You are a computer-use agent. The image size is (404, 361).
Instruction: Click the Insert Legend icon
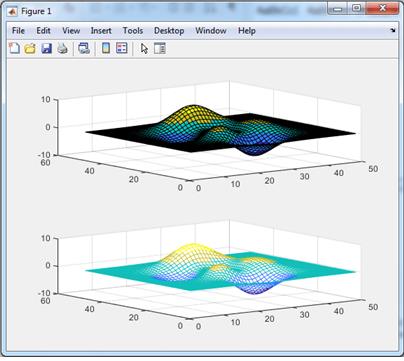[122, 49]
